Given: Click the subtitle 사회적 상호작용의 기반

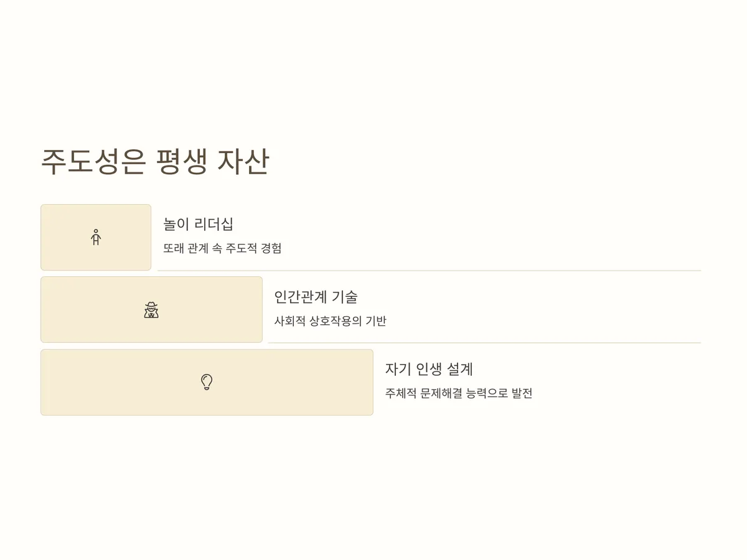Looking at the screenshot, I should pyautogui.click(x=331, y=321).
